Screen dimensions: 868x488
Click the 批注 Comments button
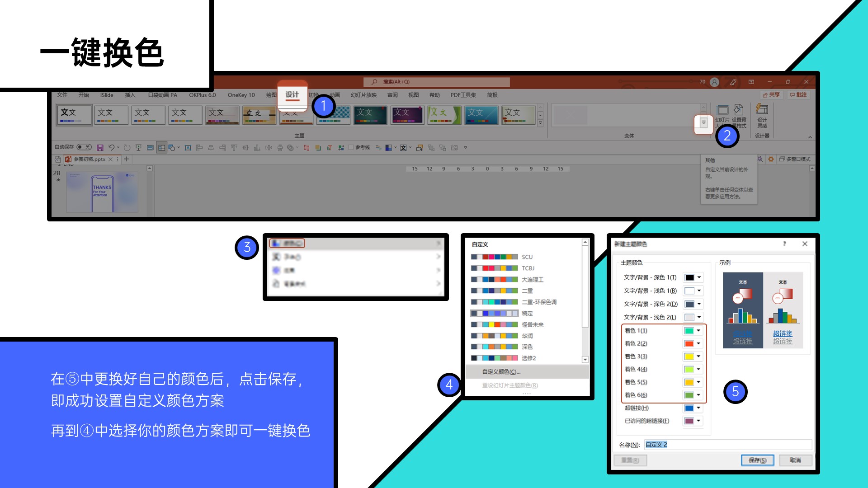[798, 94]
